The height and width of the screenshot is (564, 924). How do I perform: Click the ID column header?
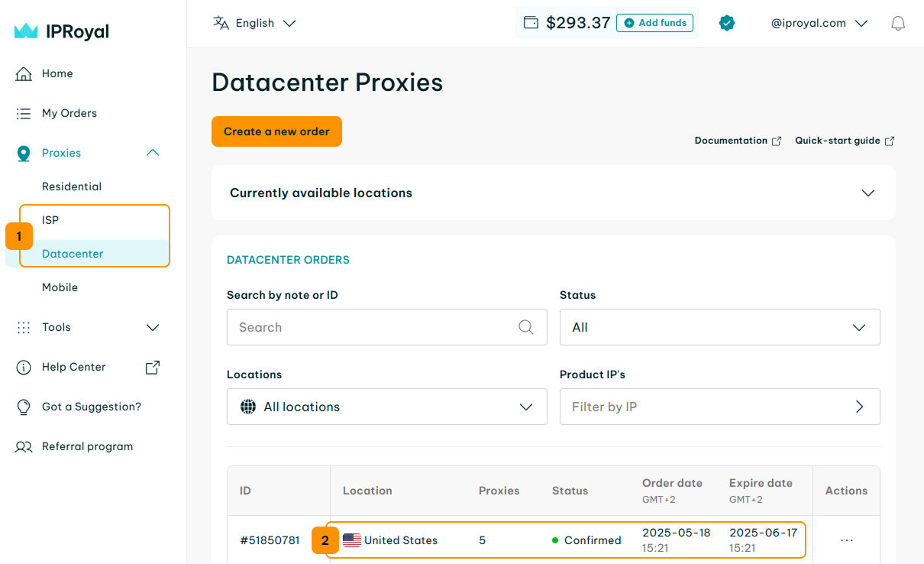click(245, 491)
